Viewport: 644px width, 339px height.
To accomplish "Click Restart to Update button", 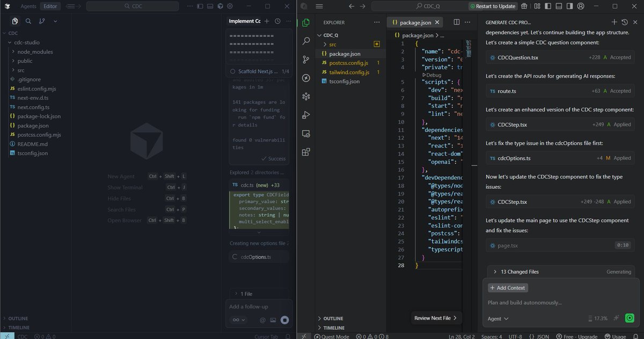I will [x=493, y=6].
